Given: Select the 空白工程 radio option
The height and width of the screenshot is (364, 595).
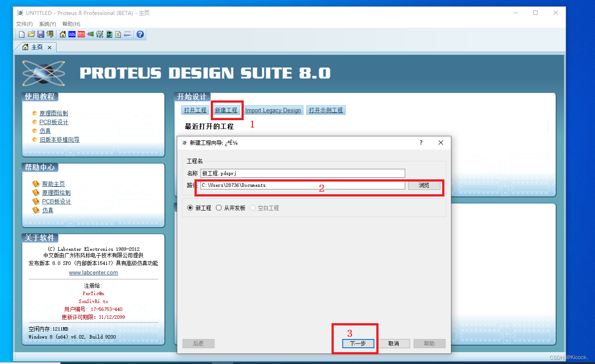Looking at the screenshot, I should [252, 208].
